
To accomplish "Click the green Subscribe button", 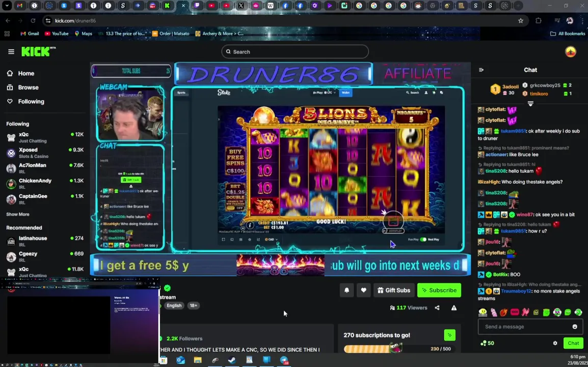I will point(439,290).
